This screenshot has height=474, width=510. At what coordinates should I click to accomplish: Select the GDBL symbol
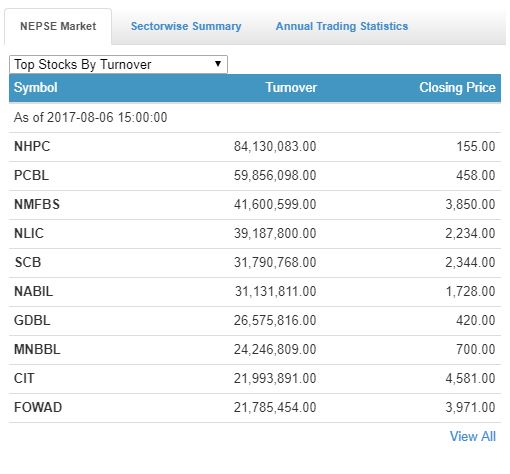(32, 320)
